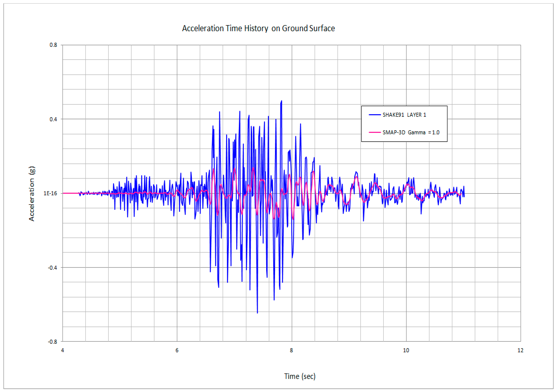Click the x-axis label 8
556x392 pixels.
(x=292, y=350)
